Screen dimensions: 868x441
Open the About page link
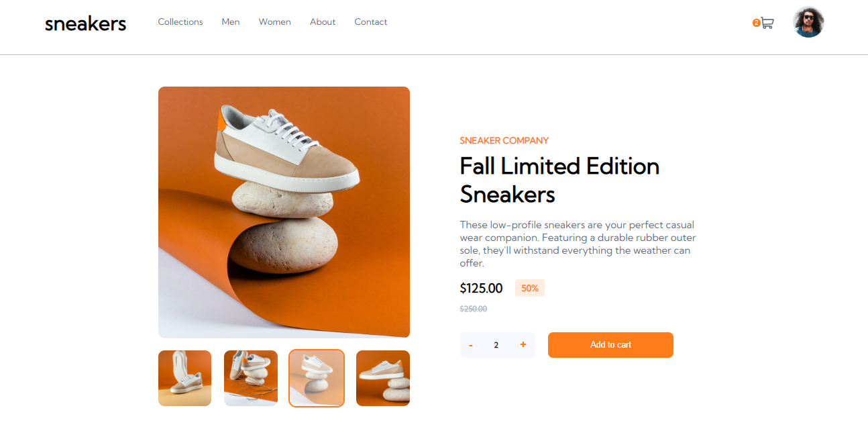323,21
